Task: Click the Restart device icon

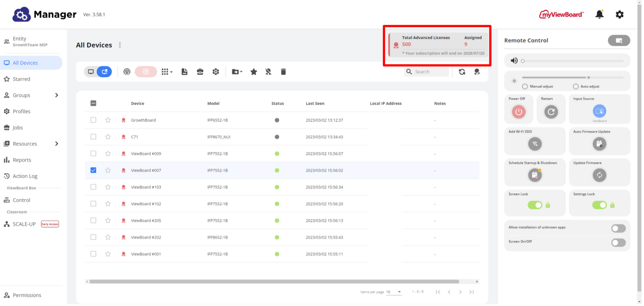Action: (x=551, y=112)
